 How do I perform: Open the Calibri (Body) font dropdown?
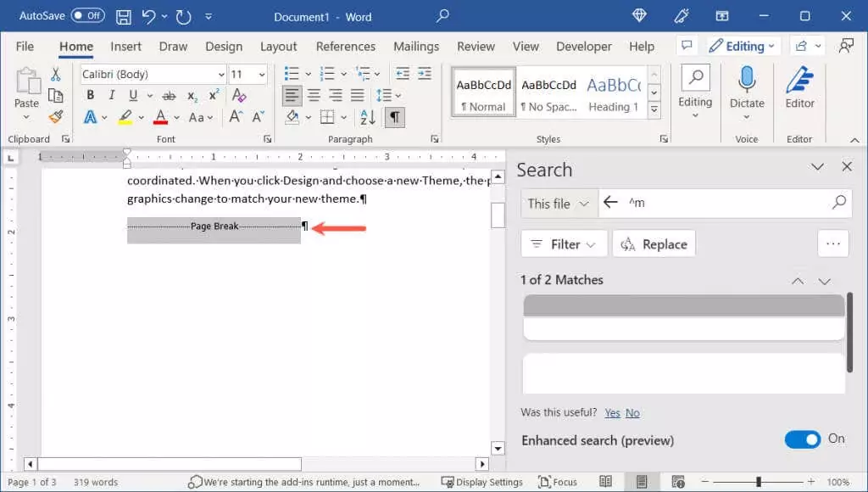pyautogui.click(x=221, y=75)
